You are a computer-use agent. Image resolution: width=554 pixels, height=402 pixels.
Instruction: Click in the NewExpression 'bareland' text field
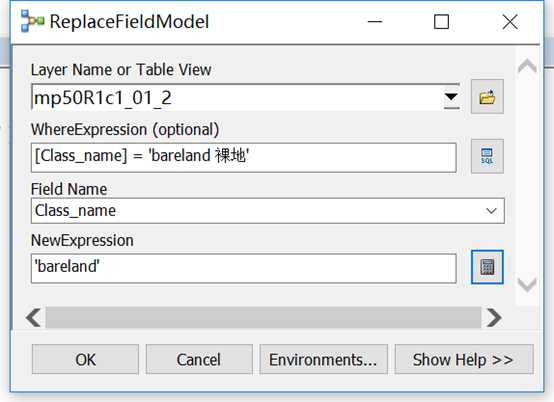click(x=244, y=268)
